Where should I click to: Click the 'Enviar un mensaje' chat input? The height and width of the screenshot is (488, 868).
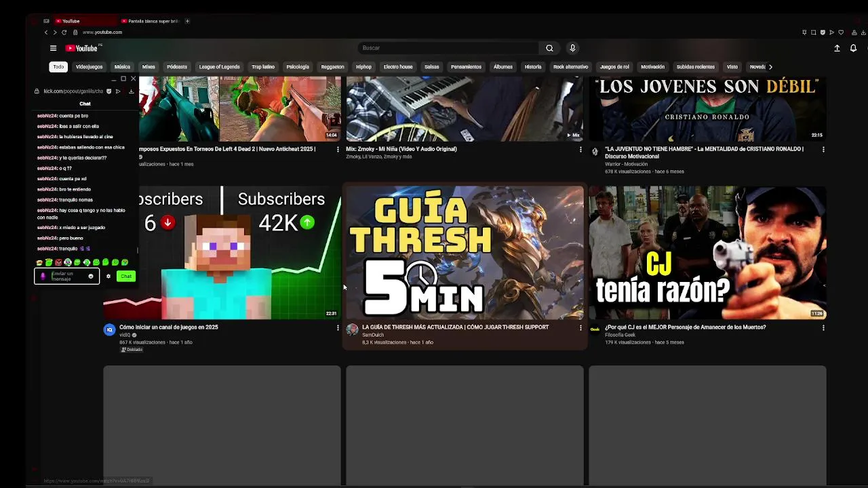(66, 276)
